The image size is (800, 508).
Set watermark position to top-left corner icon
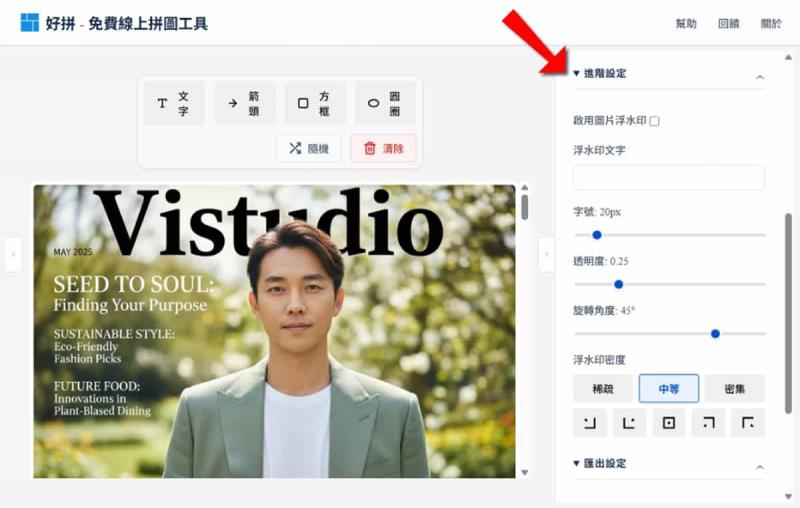click(x=747, y=423)
